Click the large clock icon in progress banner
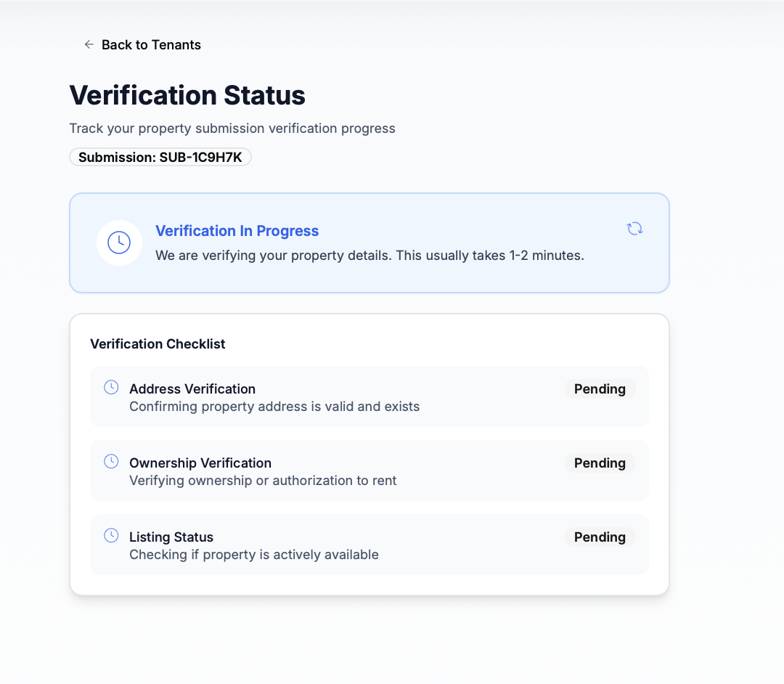Screen dimensions: 784x684 click(x=119, y=243)
